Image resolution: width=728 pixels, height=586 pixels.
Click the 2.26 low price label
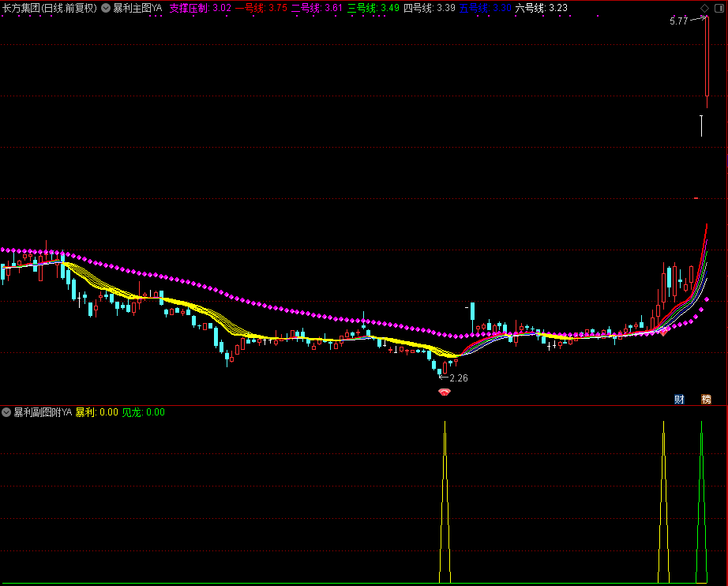(459, 378)
